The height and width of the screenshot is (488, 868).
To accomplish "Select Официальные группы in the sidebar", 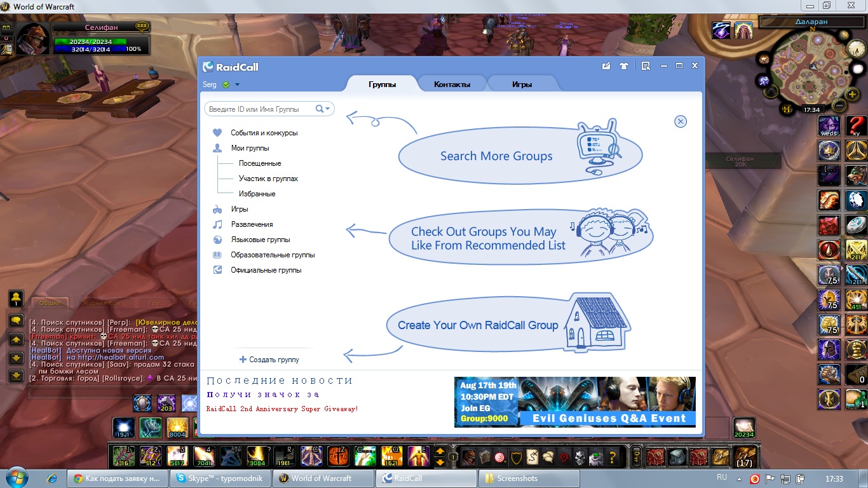I will click(x=266, y=270).
